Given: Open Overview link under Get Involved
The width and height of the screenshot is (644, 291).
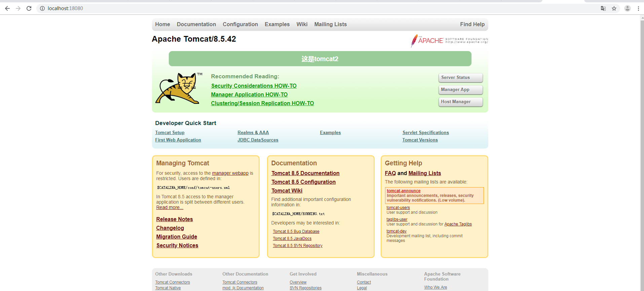Looking at the screenshot, I should [298, 282].
